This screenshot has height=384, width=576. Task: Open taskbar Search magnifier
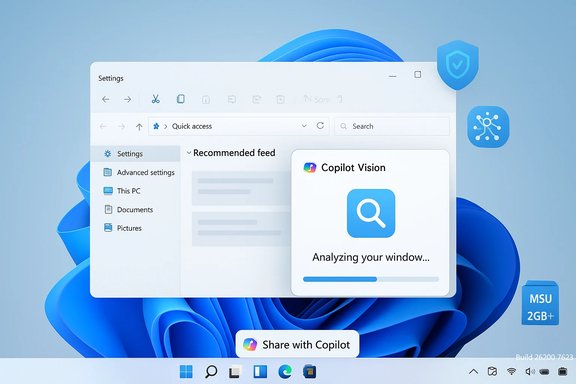tap(211, 372)
